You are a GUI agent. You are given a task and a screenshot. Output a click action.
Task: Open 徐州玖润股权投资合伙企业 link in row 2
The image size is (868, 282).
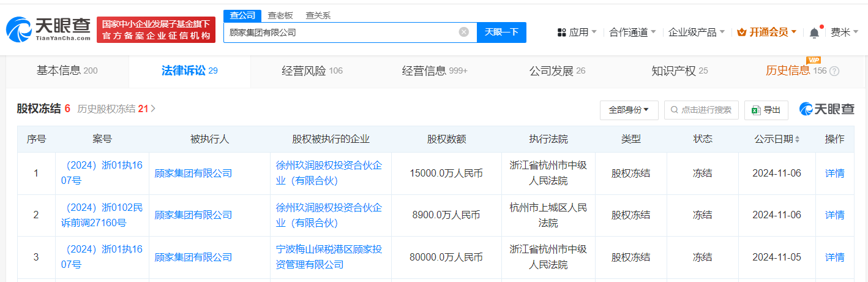tap(329, 215)
